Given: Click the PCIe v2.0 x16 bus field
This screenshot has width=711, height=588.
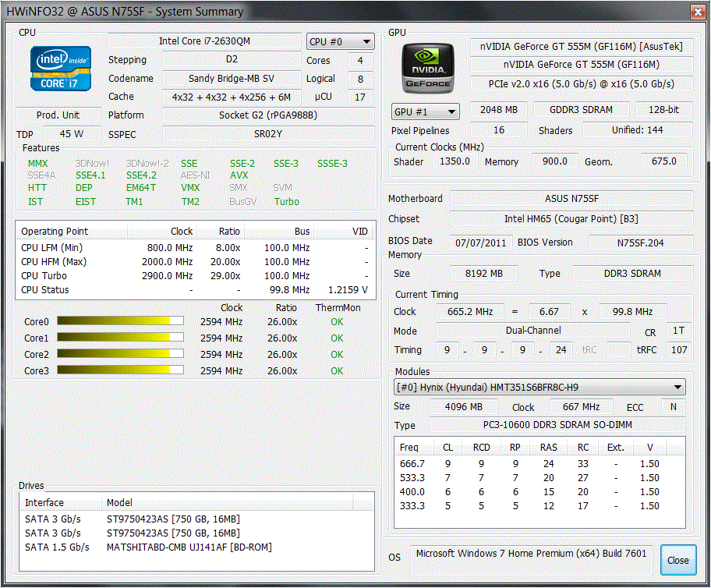Looking at the screenshot, I should (x=582, y=84).
